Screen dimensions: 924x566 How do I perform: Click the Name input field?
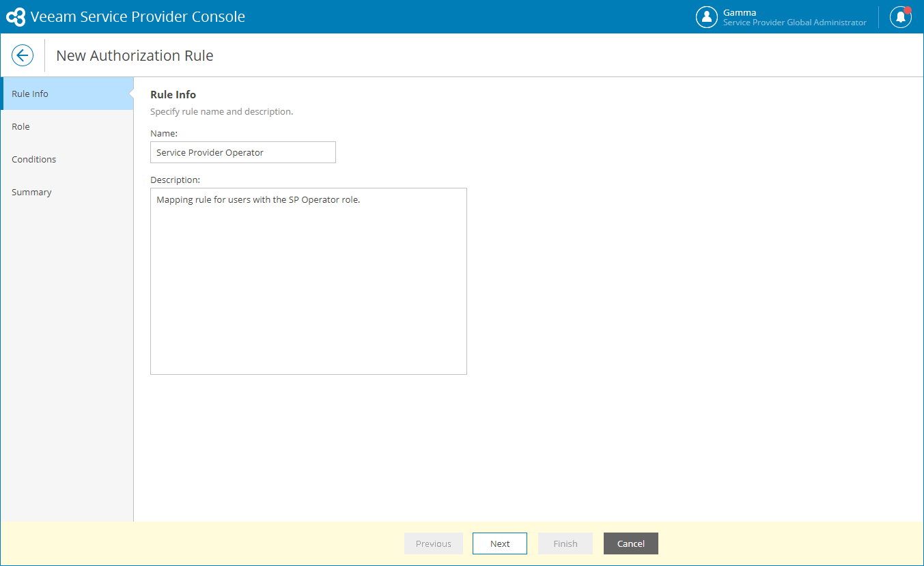tap(243, 152)
